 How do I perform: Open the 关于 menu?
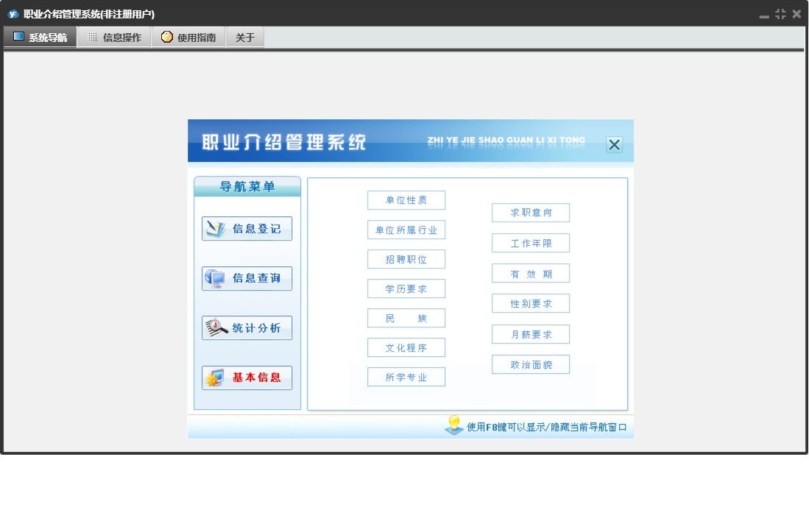click(245, 37)
